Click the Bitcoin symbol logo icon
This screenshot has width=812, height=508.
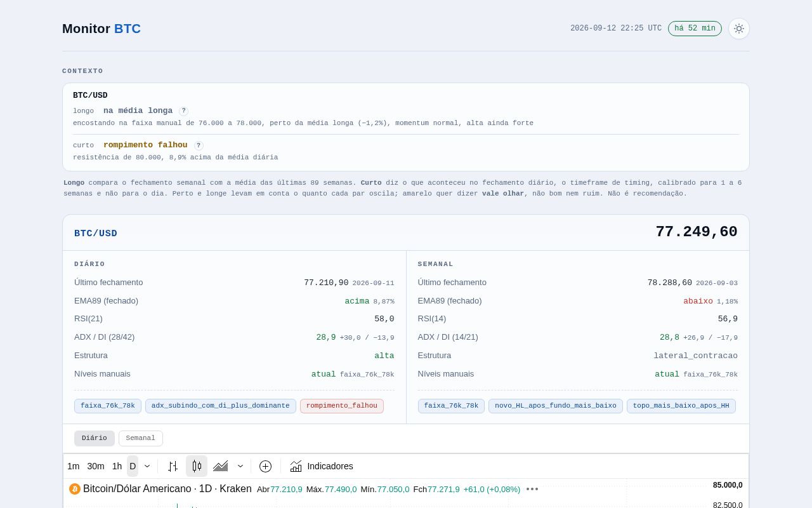click(x=75, y=489)
